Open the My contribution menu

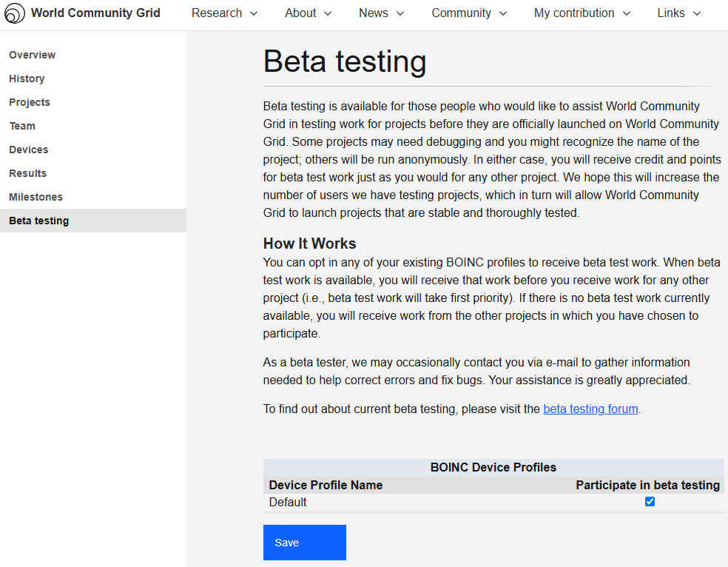582,13
